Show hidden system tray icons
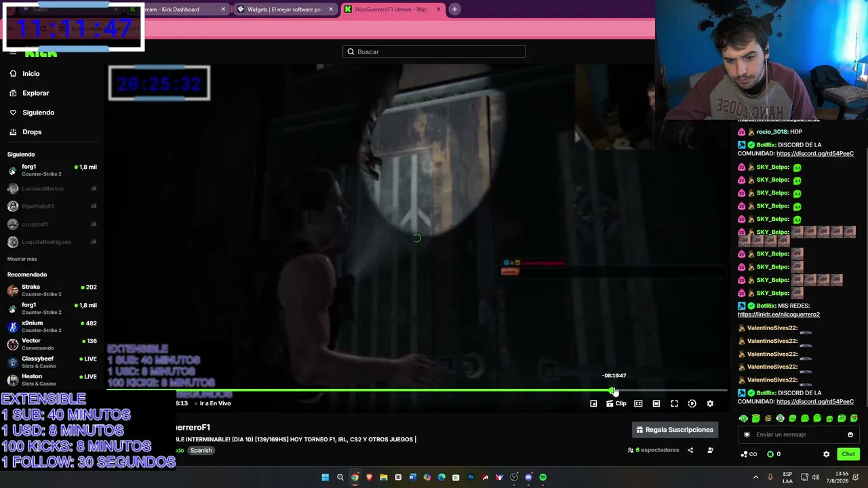 pos(755,477)
